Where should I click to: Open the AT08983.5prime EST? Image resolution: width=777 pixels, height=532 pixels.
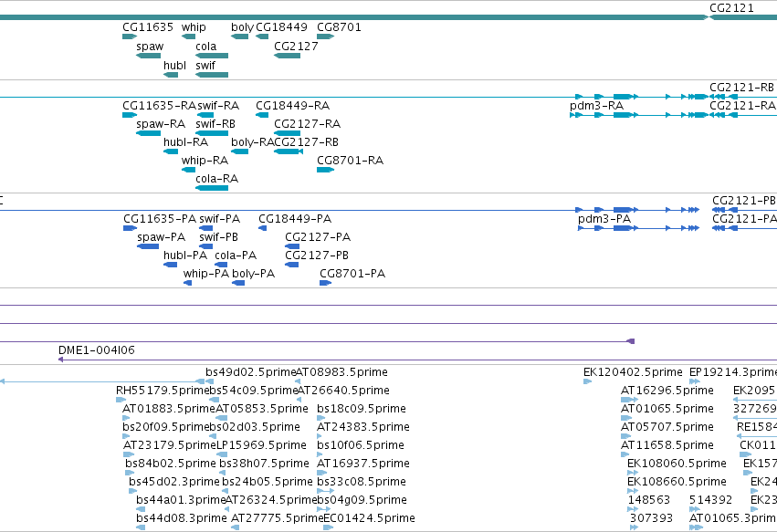pos(299,382)
